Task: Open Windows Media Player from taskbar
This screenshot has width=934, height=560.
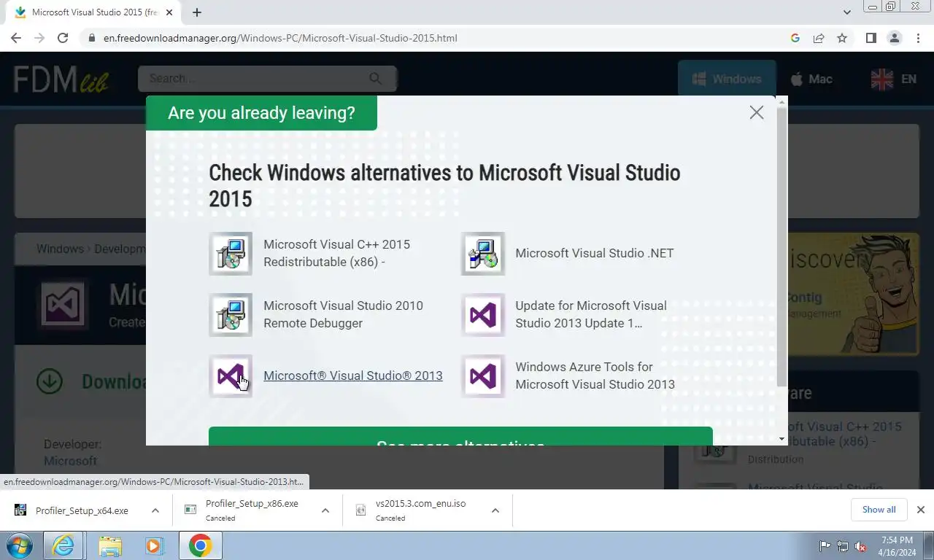Action: (154, 545)
